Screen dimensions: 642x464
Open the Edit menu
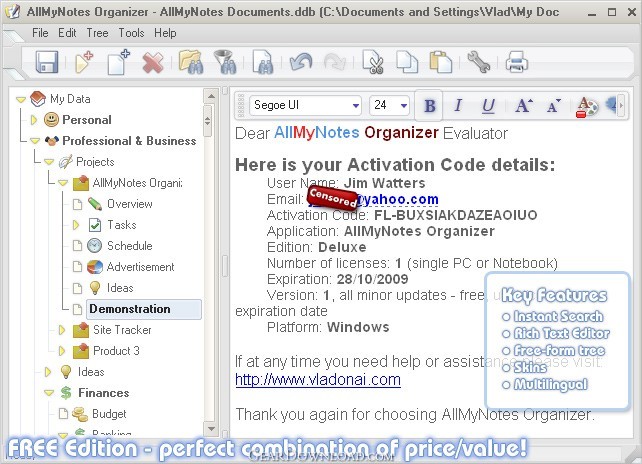pos(67,33)
